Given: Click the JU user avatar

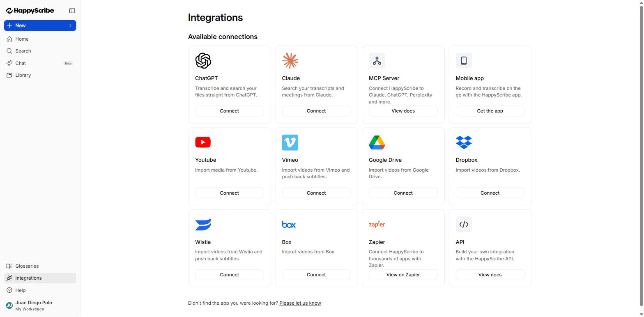Looking at the screenshot, I should click(x=9, y=306).
